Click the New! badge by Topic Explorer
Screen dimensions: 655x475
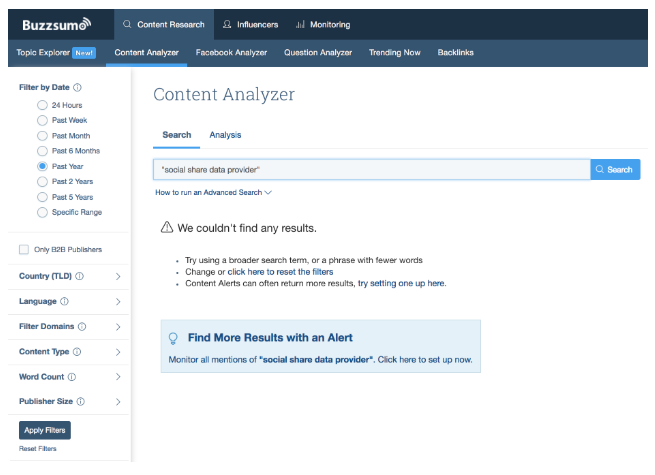coord(84,53)
